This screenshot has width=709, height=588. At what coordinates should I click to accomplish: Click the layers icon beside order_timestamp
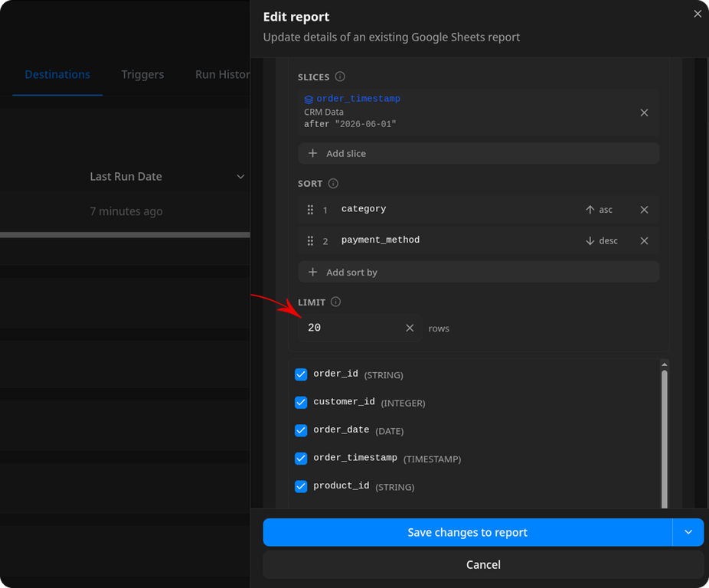(x=309, y=99)
